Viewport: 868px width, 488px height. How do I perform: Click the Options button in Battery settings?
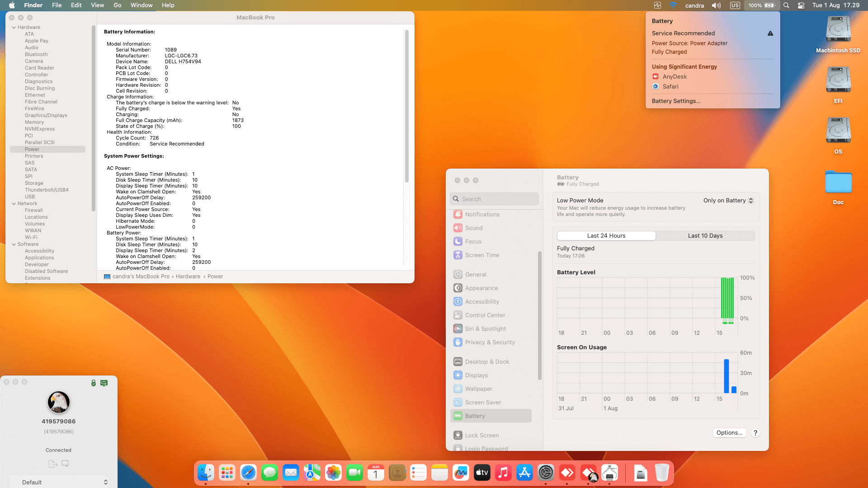tap(729, 433)
